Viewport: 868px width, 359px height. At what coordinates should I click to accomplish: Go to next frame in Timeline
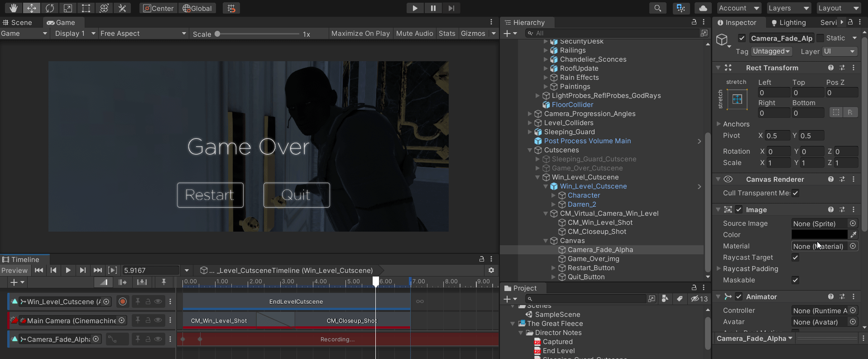[x=82, y=270]
